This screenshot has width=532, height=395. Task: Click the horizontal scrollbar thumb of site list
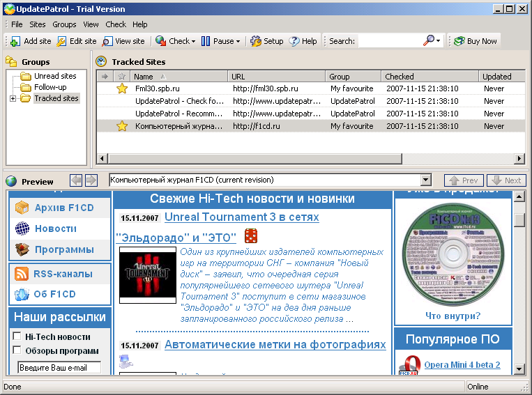(x=255, y=158)
